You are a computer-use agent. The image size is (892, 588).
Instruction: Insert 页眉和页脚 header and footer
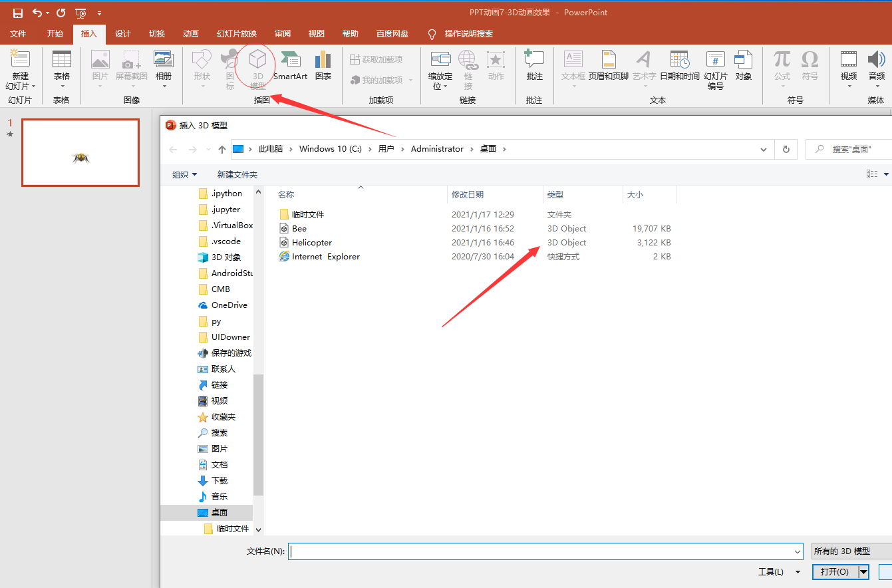pos(609,65)
